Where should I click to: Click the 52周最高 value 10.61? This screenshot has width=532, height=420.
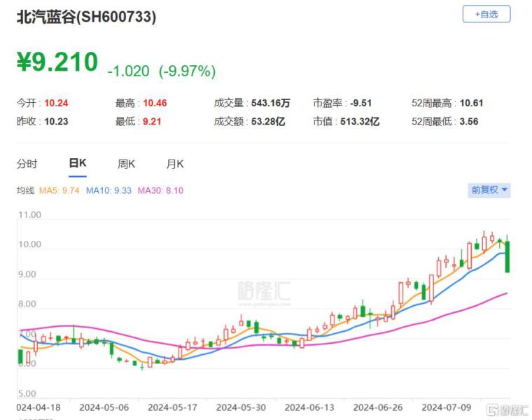[471, 103]
